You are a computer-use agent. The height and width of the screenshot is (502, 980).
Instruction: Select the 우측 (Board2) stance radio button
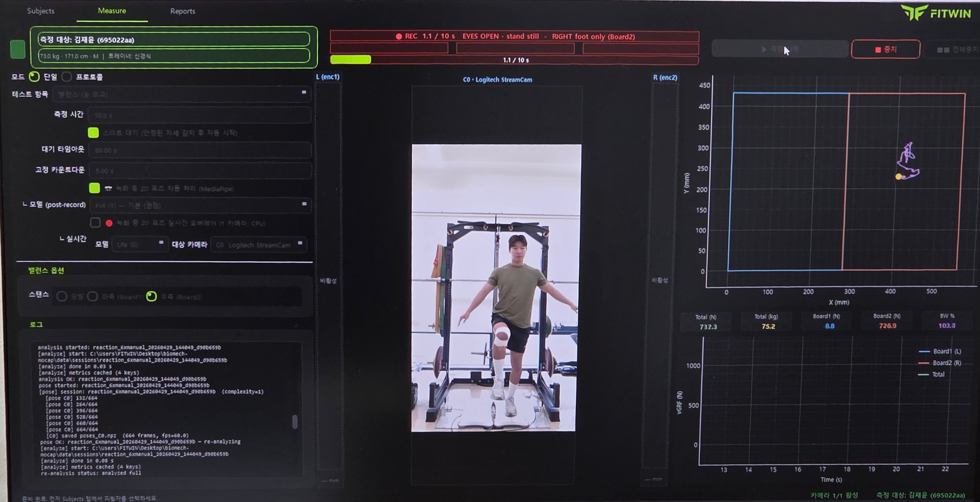coord(151,296)
